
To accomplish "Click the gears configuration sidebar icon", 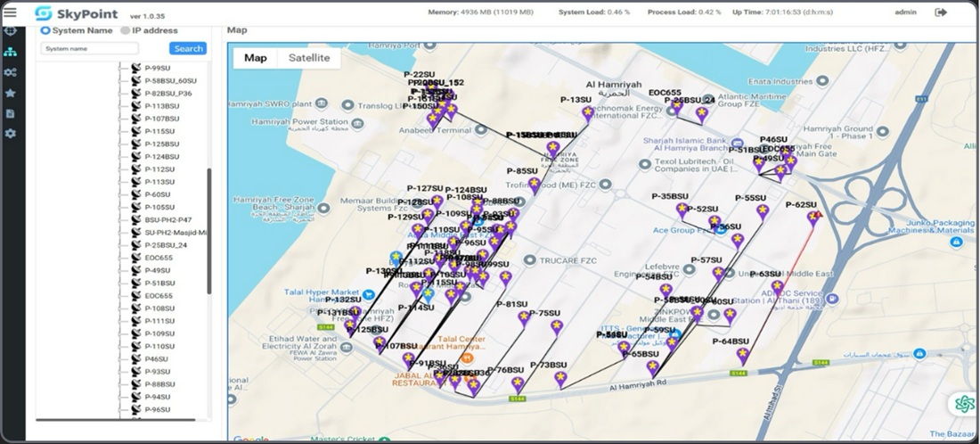I will 10,72.
